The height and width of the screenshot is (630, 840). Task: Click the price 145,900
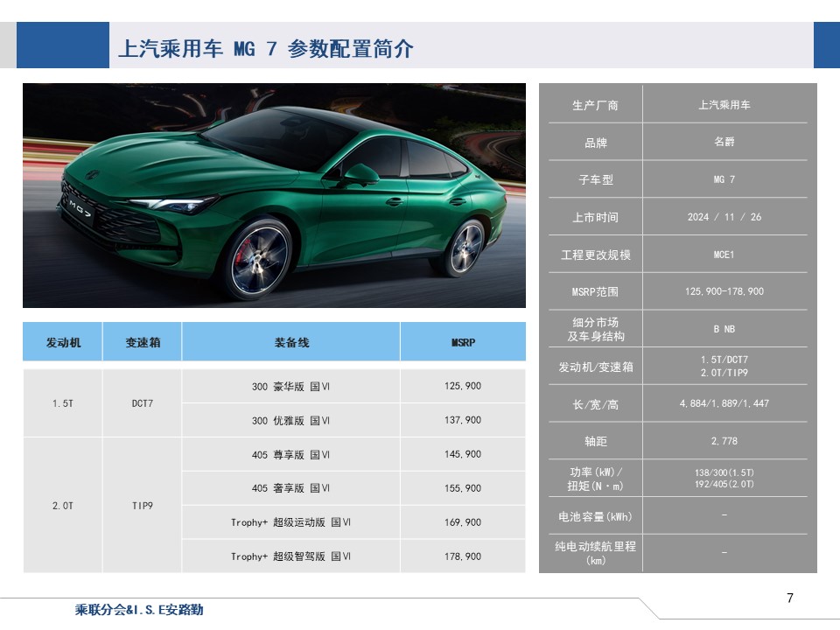point(463,454)
